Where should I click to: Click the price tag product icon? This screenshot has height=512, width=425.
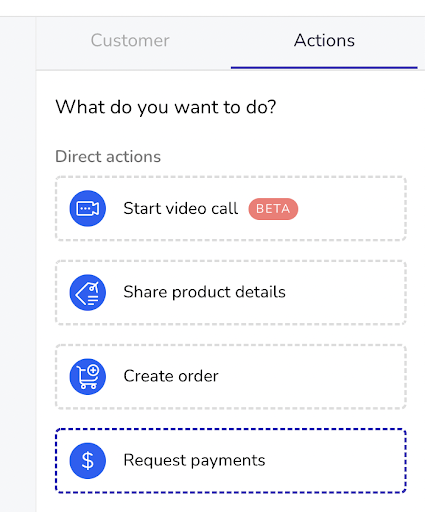pos(88,292)
